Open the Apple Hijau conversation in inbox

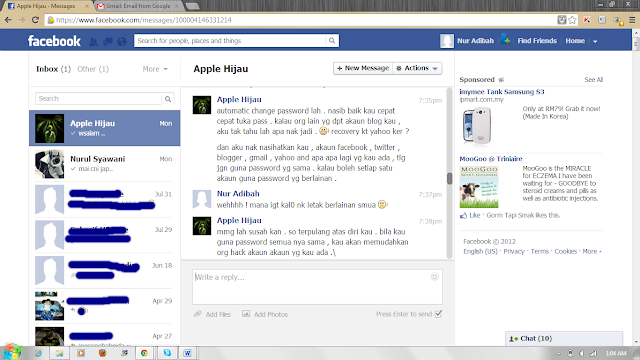pos(104,128)
